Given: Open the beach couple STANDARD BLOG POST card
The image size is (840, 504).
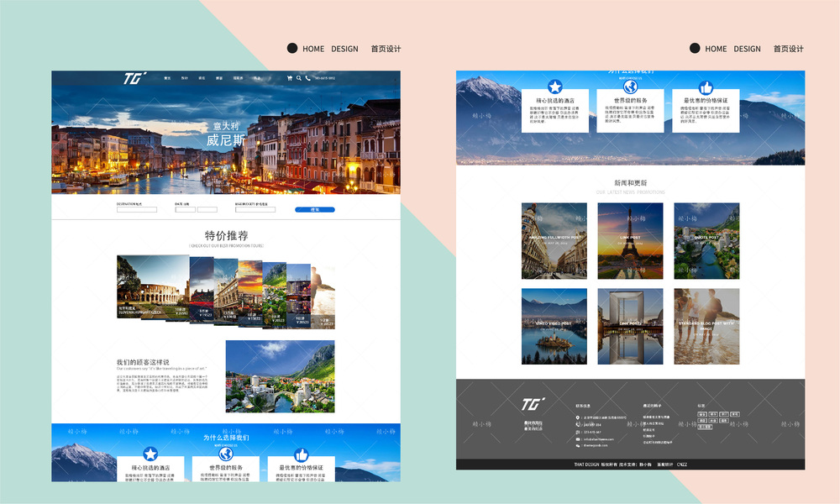Looking at the screenshot, I should [x=706, y=327].
